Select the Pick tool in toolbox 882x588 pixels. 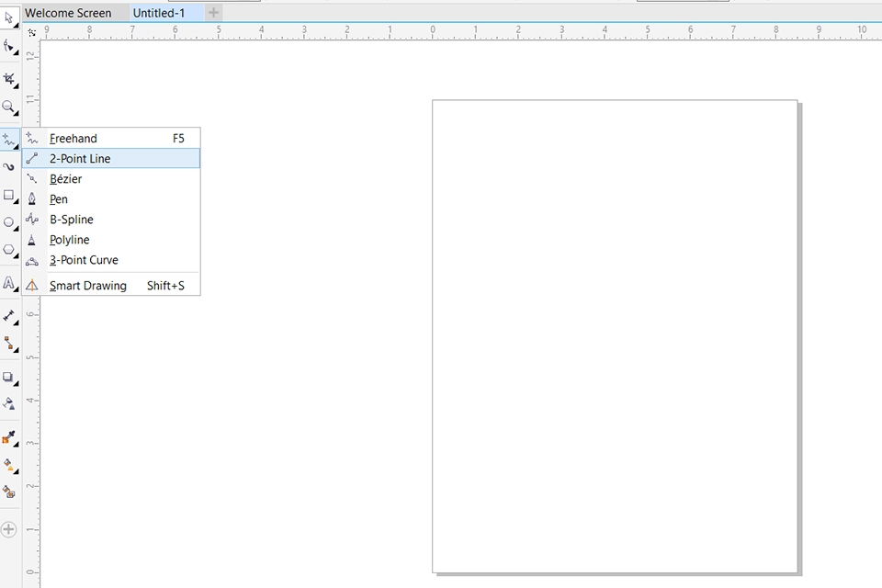tap(9, 18)
